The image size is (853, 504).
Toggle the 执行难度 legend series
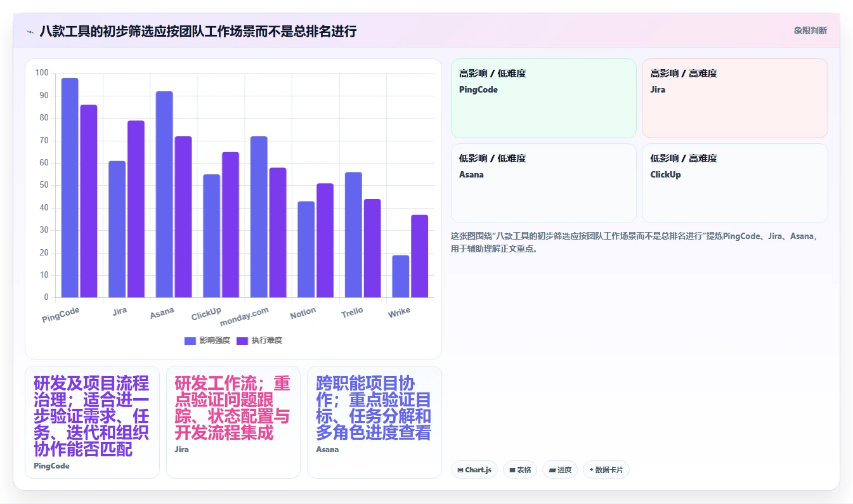259,340
